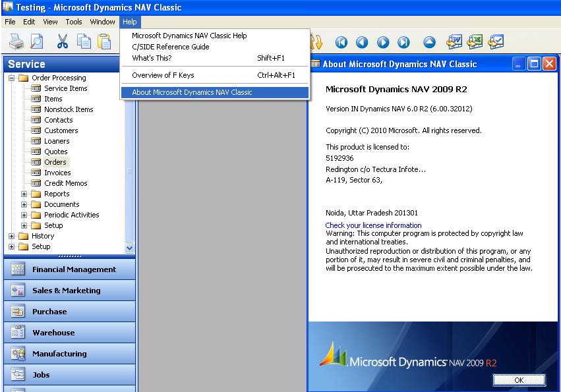The image size is (561, 392).
Task: Select Invoices in the Service tree
Action: 57,173
